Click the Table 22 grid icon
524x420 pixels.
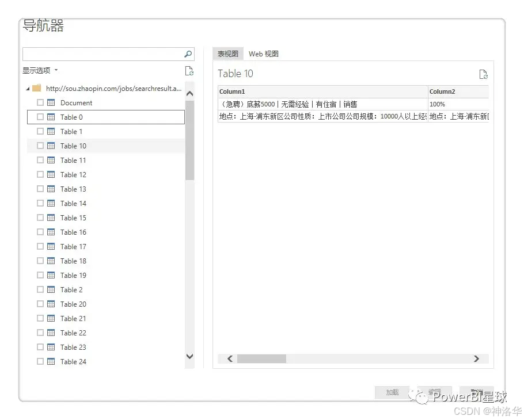51,332
